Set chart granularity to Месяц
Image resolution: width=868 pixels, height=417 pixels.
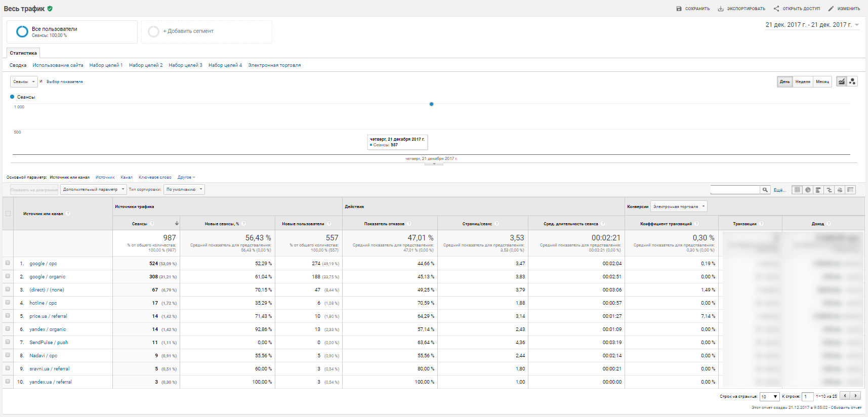(x=822, y=81)
